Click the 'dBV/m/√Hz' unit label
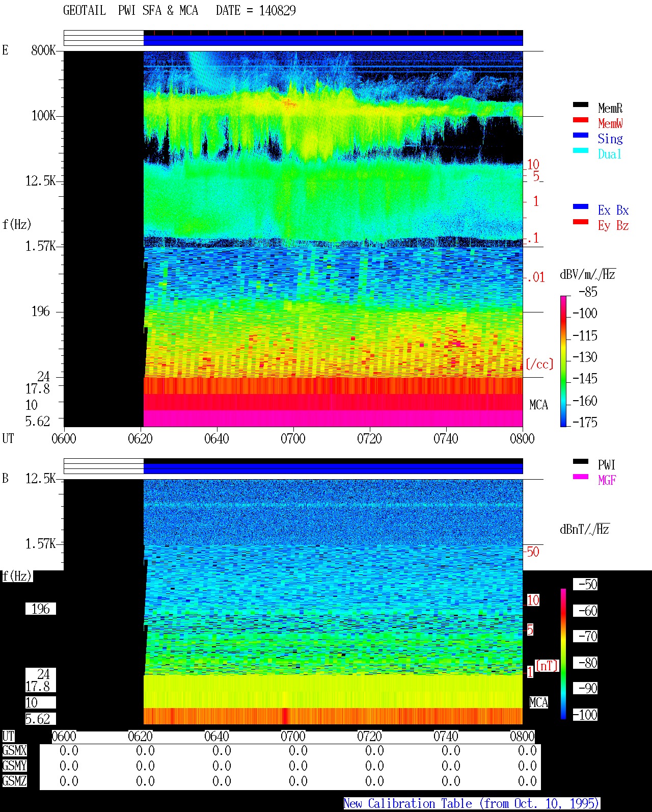Screen dimensions: 652x812 [588, 274]
